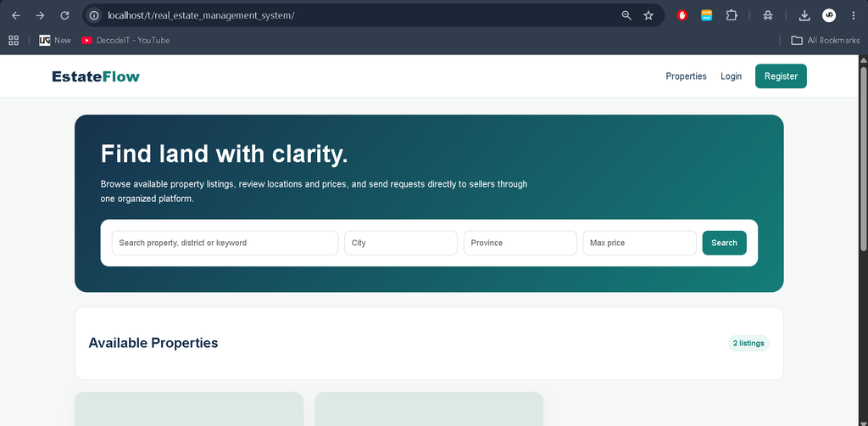Go to the EstateFlow logo home link
The height and width of the screenshot is (426, 868).
(x=96, y=76)
